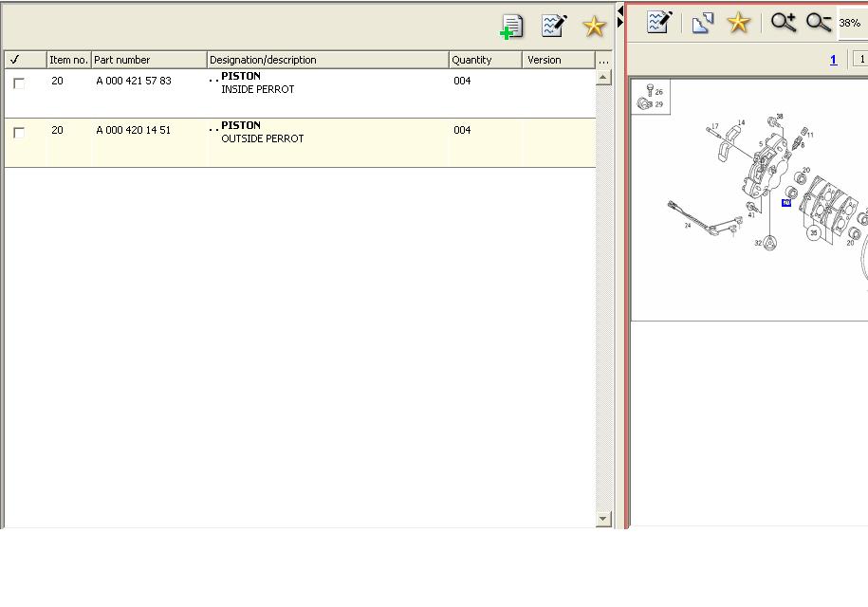
Task: Click the star icon in the diagram toolbar
Action: point(738,23)
